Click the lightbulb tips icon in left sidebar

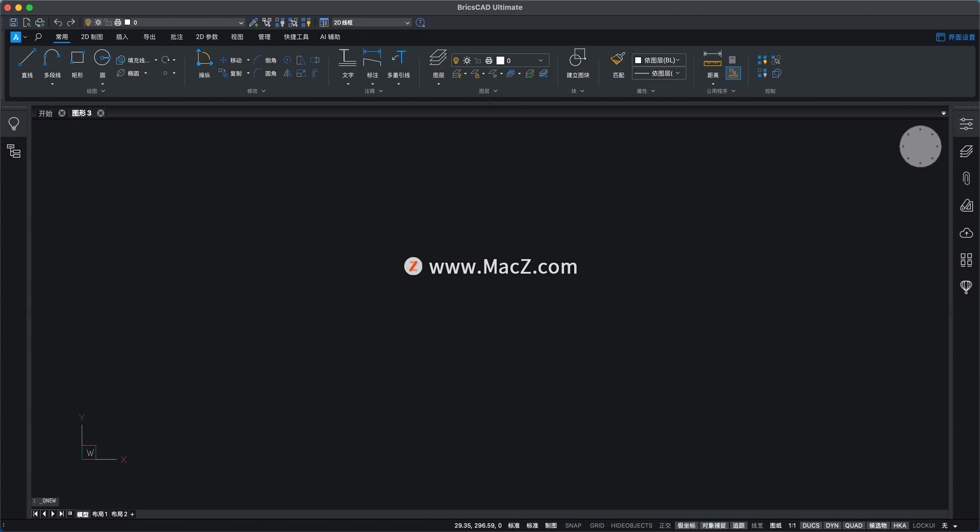point(14,124)
